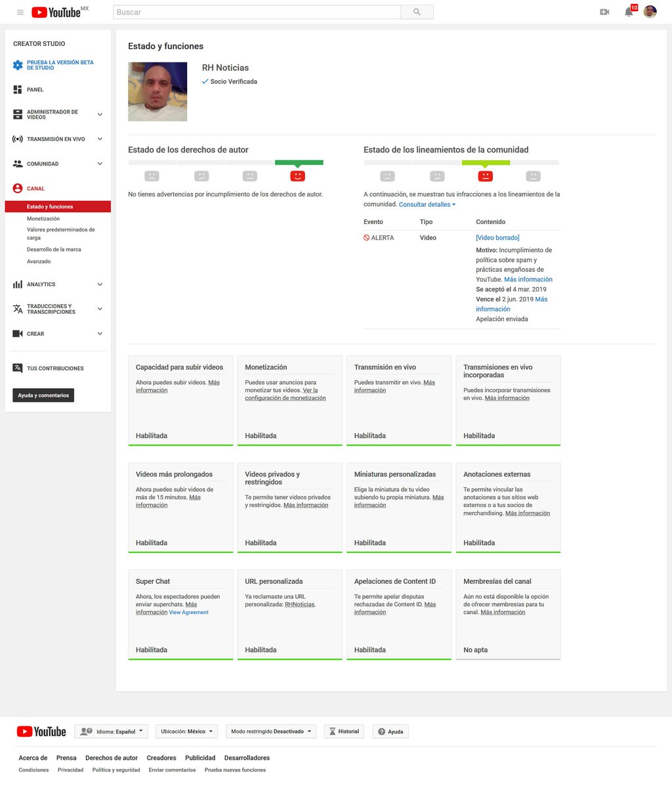Click the Ayuda footer button
672x788 pixels.
tap(390, 732)
